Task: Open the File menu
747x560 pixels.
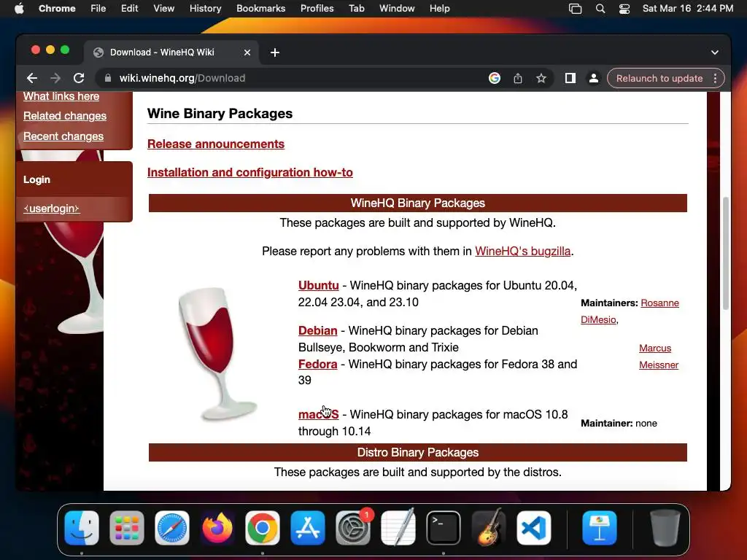Action: point(98,9)
